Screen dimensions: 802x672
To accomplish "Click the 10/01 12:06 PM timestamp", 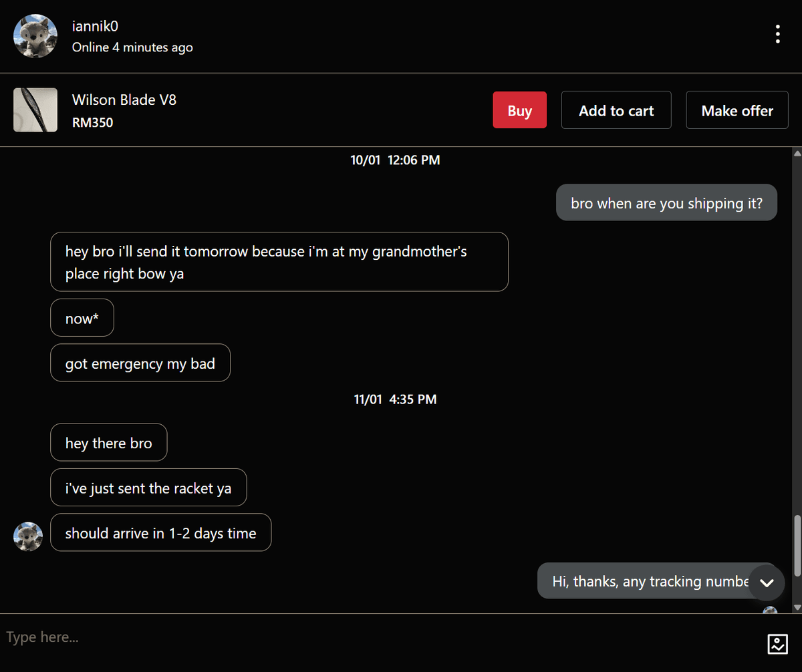I will click(395, 160).
